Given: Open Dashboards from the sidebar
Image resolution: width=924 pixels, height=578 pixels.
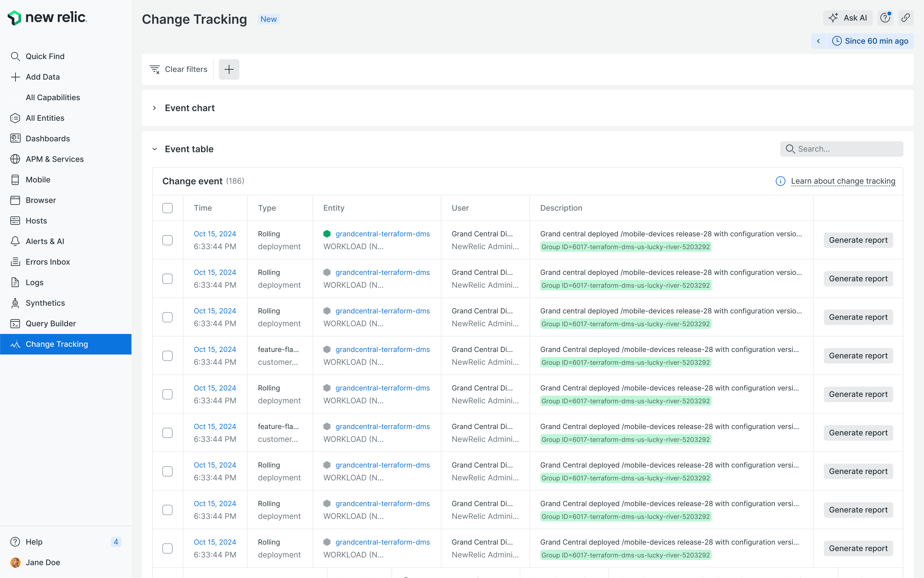Looking at the screenshot, I should (x=48, y=139).
